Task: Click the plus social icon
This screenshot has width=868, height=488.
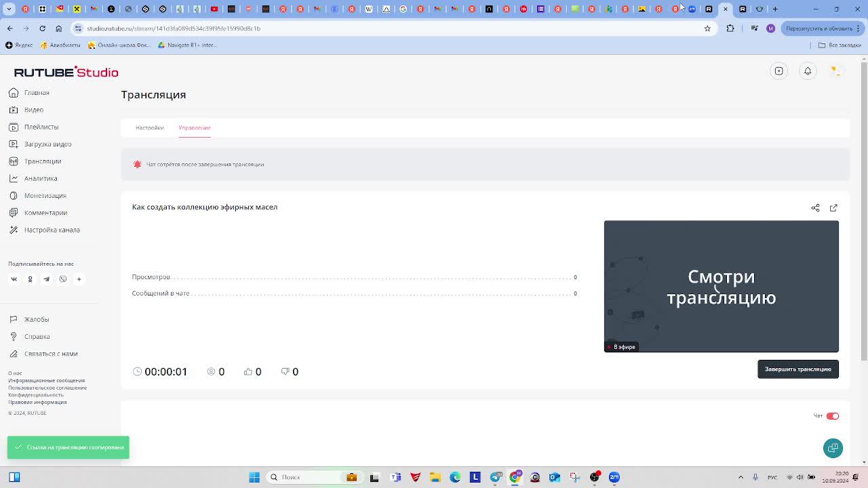Action: point(79,279)
